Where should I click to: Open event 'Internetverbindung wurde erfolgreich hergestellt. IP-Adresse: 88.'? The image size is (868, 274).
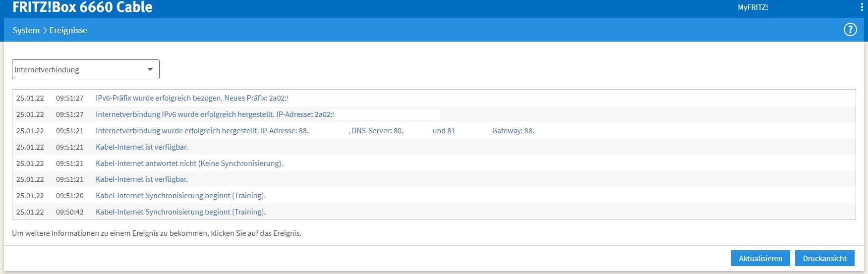pos(202,131)
